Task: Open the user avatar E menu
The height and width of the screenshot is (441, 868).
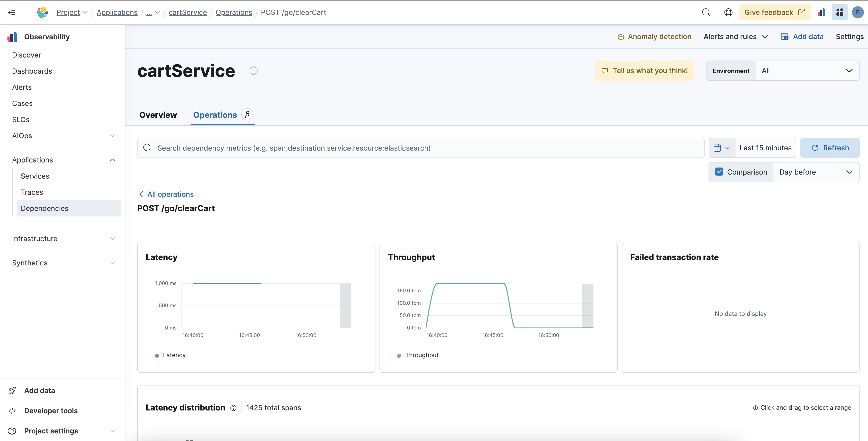Action: (858, 12)
